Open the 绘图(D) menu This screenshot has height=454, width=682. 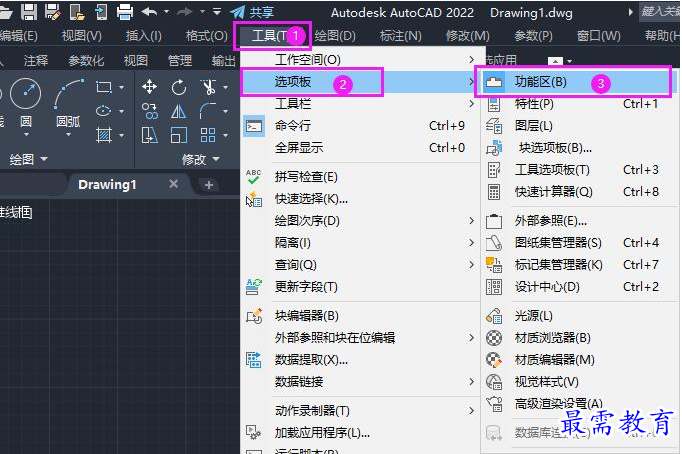[x=335, y=36]
